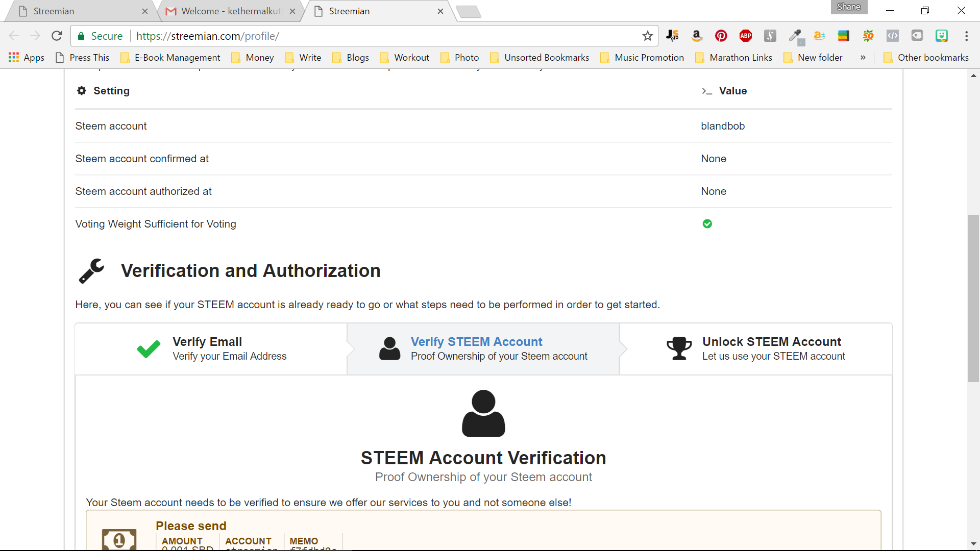Reload the Streemian profile page

pos(57,36)
